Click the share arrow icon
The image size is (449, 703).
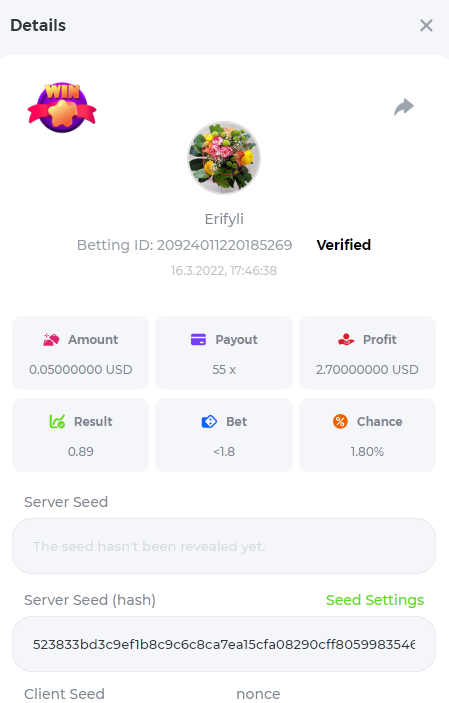pos(404,107)
